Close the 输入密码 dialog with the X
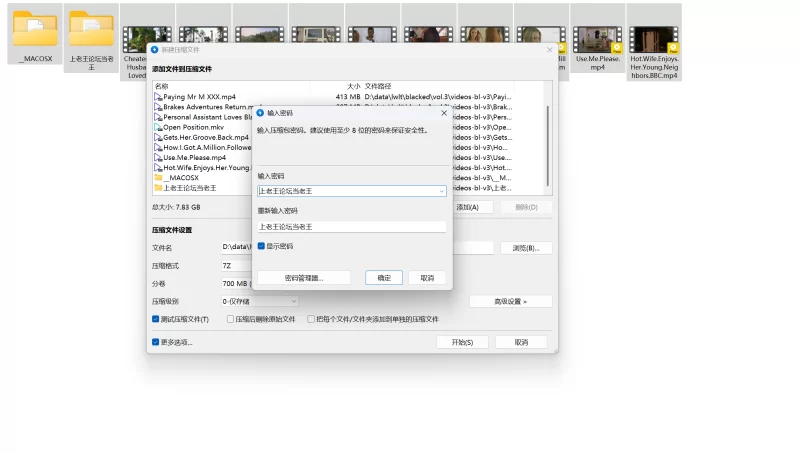Screen dimensions: 800x453 click(x=444, y=113)
